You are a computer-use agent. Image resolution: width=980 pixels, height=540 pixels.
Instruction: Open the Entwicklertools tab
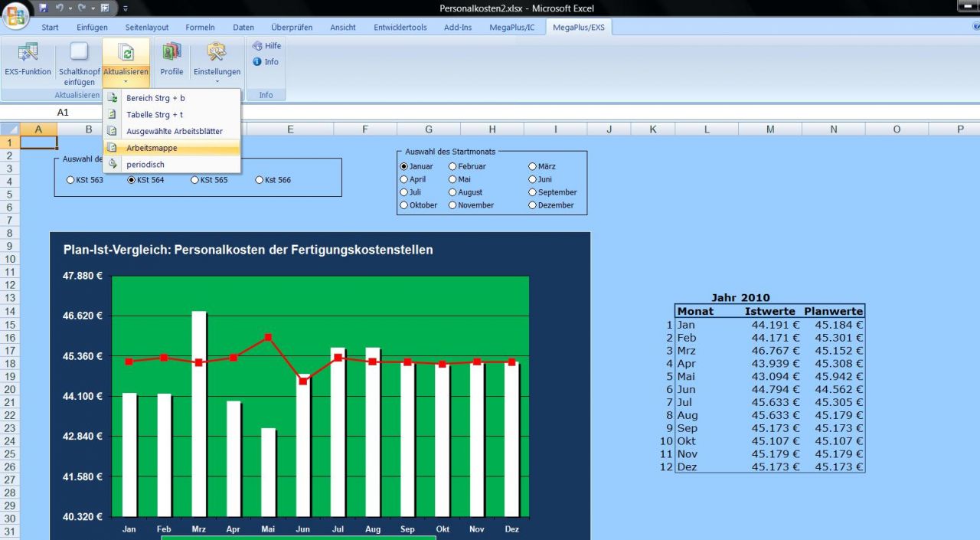[x=400, y=28]
